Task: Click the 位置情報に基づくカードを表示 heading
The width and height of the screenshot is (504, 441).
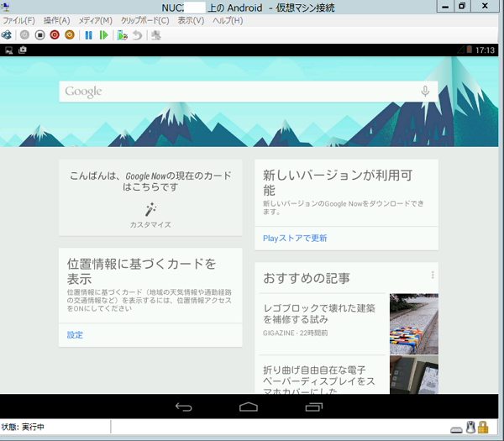Action: [141, 271]
